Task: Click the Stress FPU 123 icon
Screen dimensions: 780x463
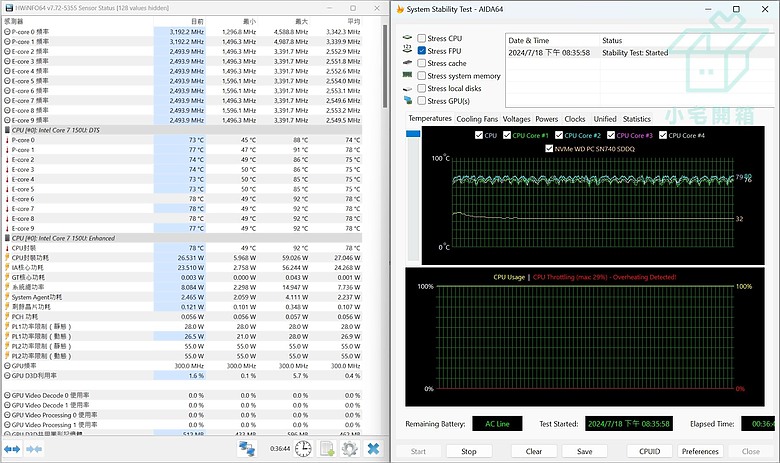Action: (407, 49)
